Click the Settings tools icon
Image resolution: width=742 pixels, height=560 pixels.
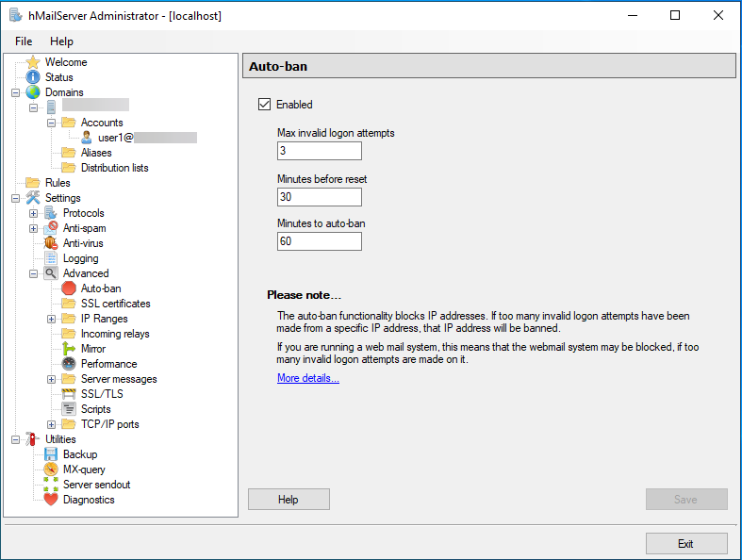(33, 198)
